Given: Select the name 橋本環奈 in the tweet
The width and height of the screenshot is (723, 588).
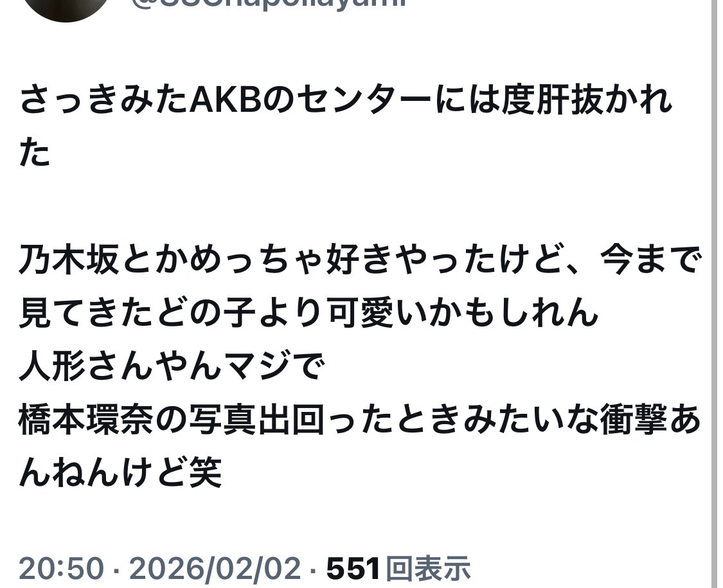Looking at the screenshot, I should [87, 420].
